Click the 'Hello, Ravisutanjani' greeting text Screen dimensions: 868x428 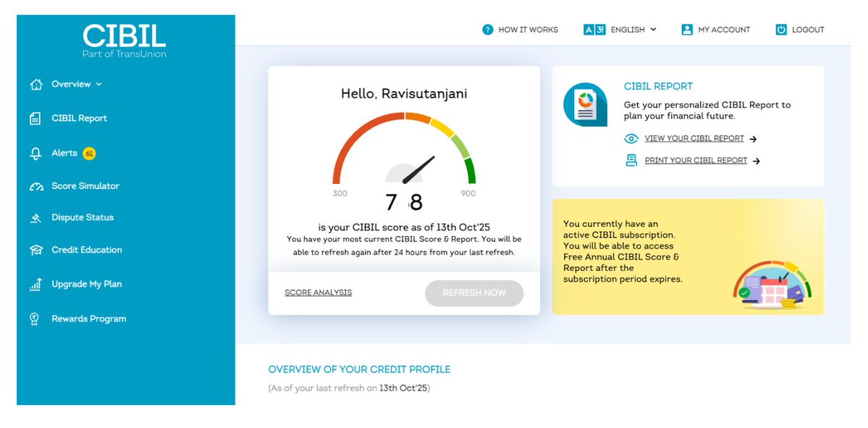404,94
